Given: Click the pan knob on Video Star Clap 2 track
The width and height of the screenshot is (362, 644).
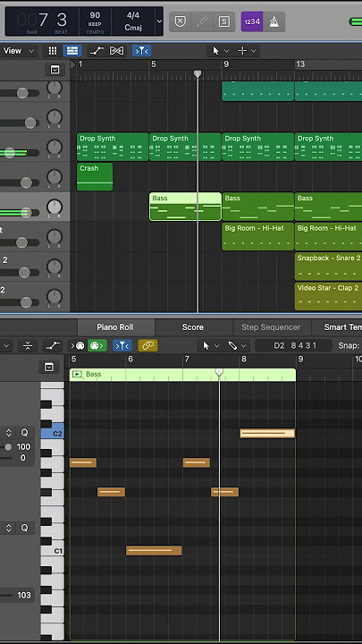Looking at the screenshot, I should [55, 297].
